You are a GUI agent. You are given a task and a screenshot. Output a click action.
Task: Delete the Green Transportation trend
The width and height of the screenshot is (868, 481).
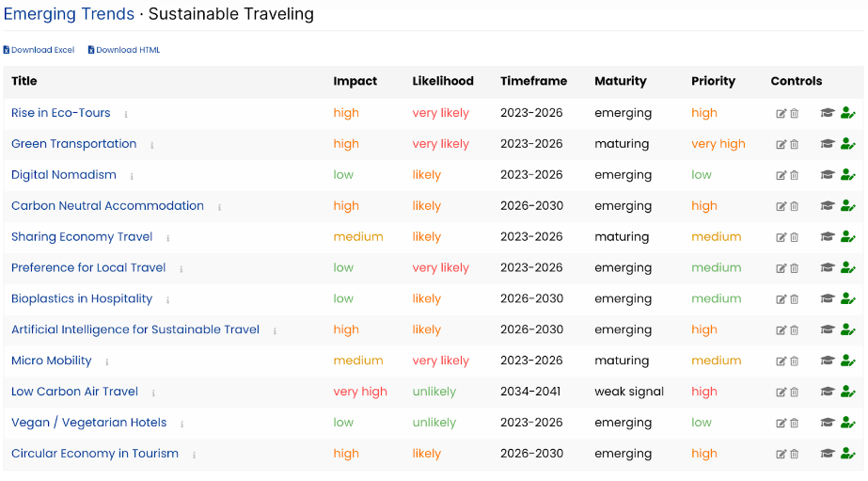click(795, 145)
